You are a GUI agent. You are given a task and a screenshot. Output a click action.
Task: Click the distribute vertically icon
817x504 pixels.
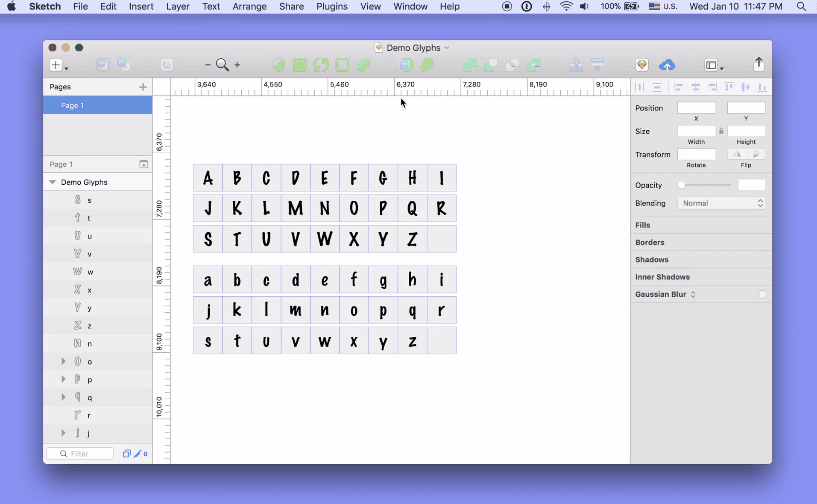point(658,87)
